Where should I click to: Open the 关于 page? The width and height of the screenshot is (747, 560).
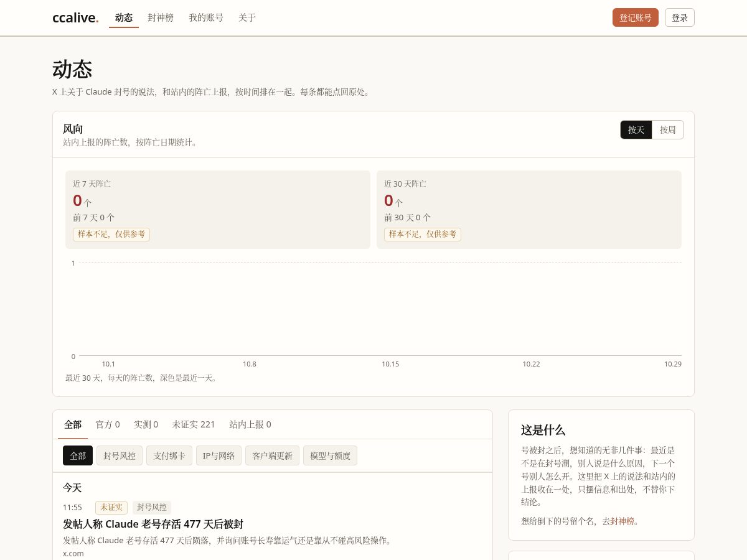[247, 17]
